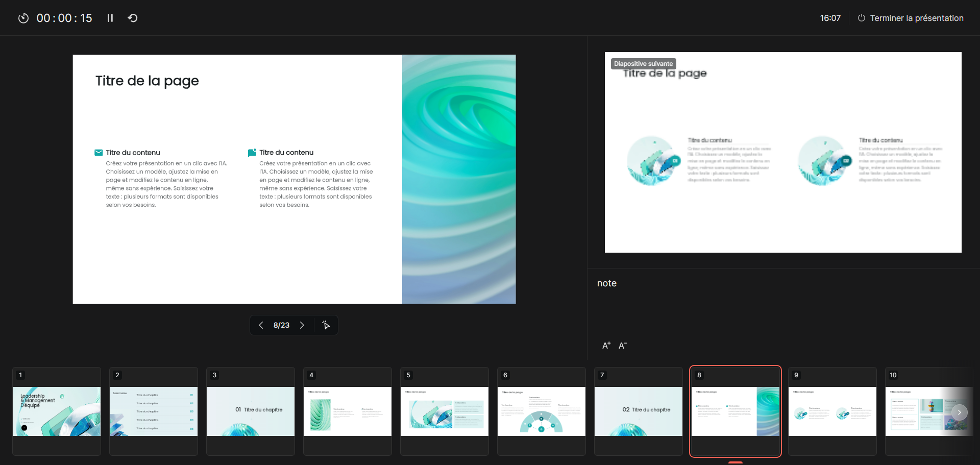Viewport: 980px width, 465px height.
Task: Increase note font size A+
Action: point(606,346)
